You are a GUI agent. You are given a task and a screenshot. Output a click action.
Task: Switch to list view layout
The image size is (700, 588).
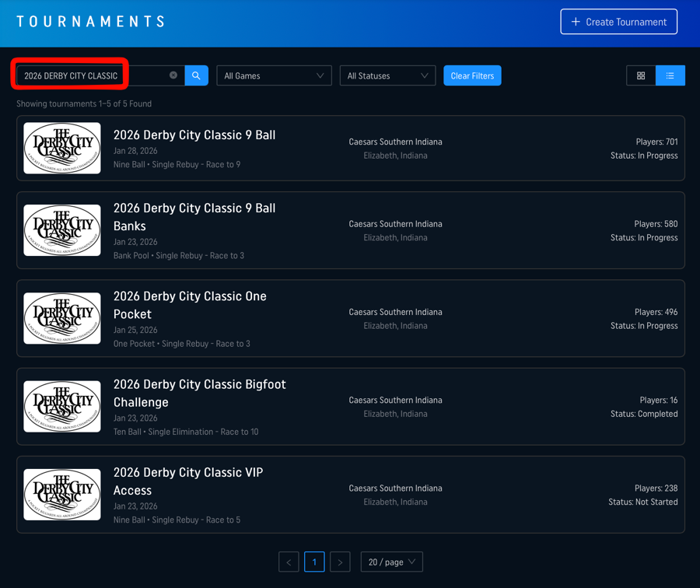(x=670, y=75)
